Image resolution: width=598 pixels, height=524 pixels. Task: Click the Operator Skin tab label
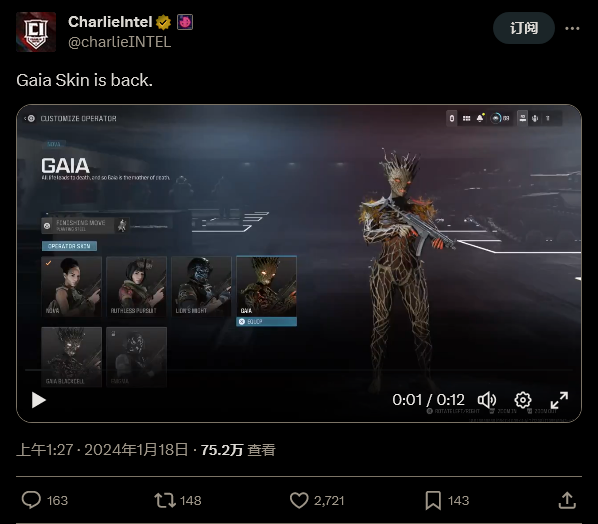[x=69, y=246]
